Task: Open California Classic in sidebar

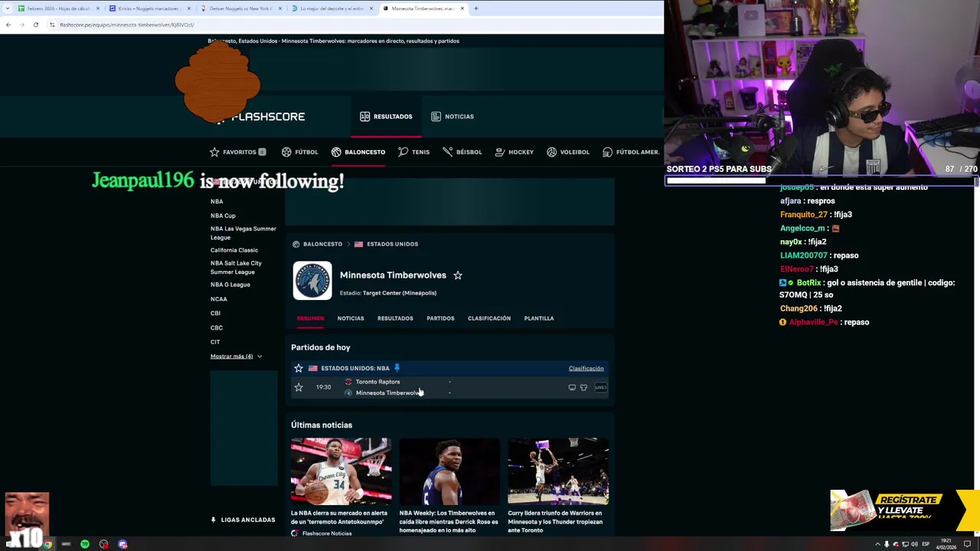Action: (234, 250)
